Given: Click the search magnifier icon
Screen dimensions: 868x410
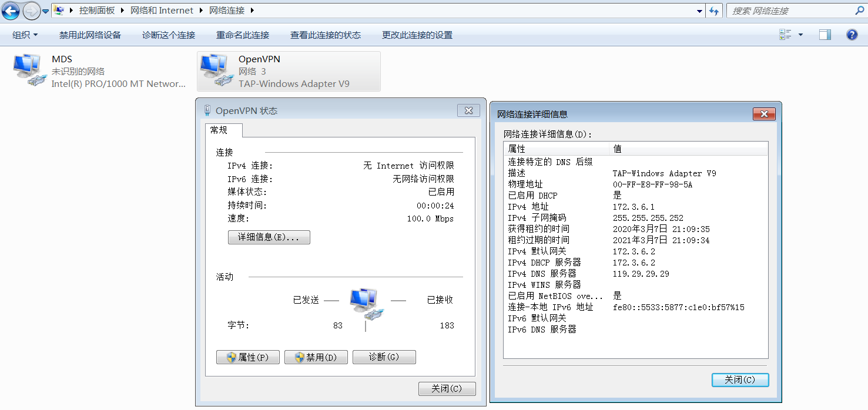Looking at the screenshot, I should click(x=860, y=11).
